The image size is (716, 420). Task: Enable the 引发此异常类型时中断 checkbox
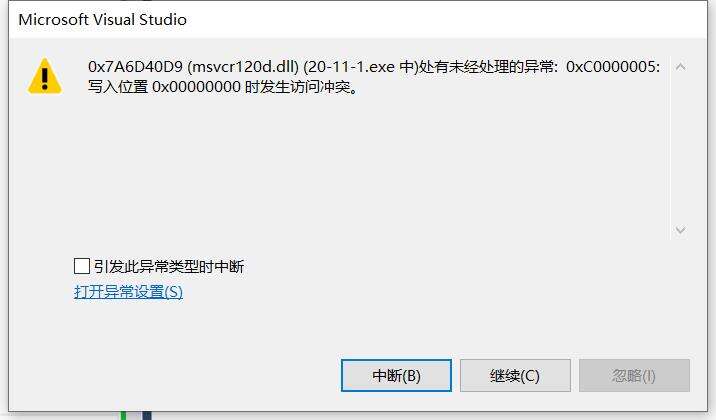click(x=82, y=266)
